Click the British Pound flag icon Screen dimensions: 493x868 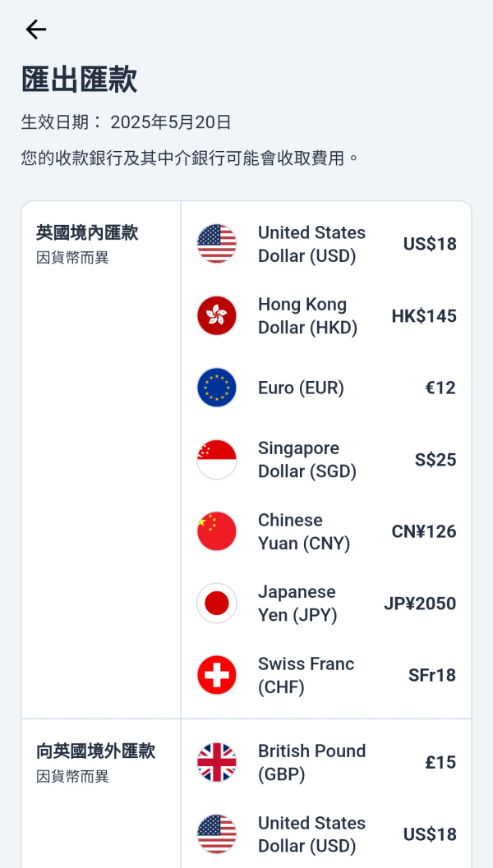coord(216,762)
